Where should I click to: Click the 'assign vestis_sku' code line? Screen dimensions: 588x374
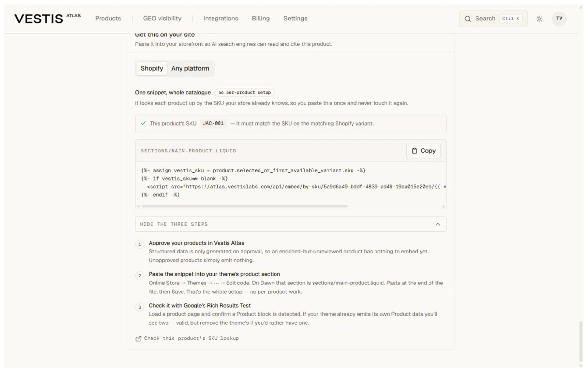tap(253, 171)
